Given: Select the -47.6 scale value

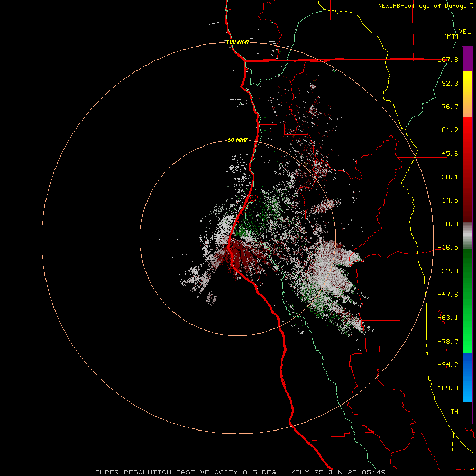Looking at the screenshot, I should 448,295.
